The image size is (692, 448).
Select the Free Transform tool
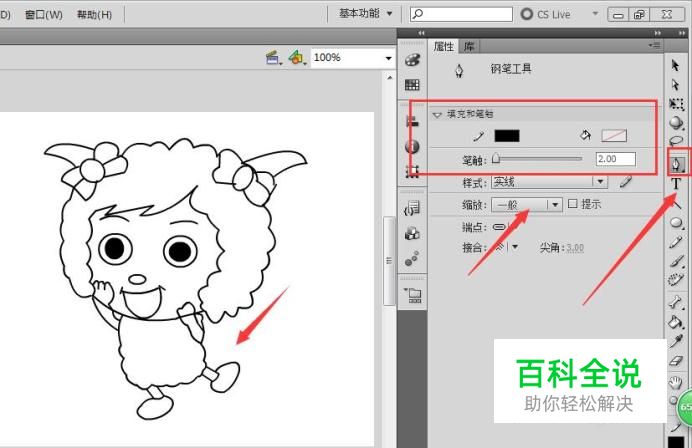pyautogui.click(x=676, y=104)
